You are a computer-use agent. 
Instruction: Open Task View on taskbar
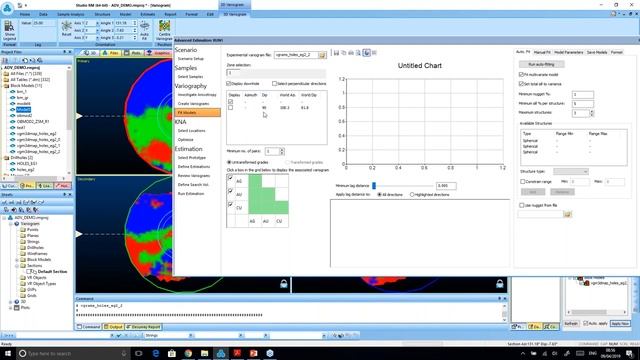[139, 353]
